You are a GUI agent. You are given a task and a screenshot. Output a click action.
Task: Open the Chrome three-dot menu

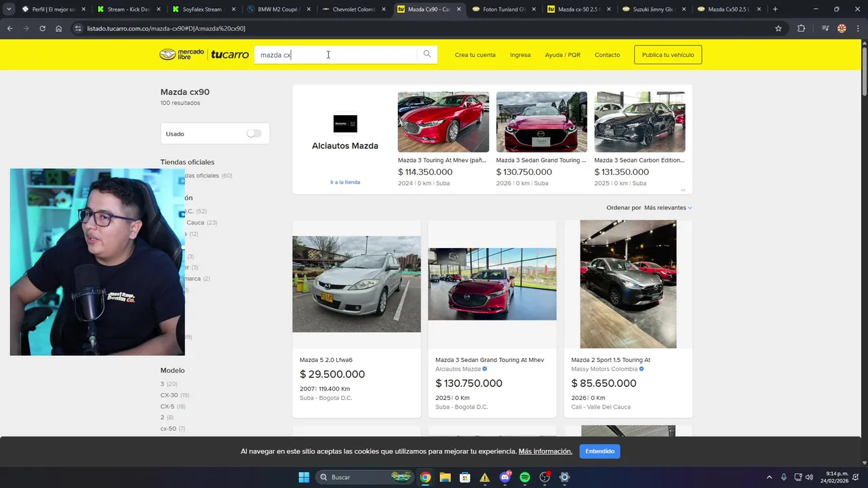(x=858, y=28)
